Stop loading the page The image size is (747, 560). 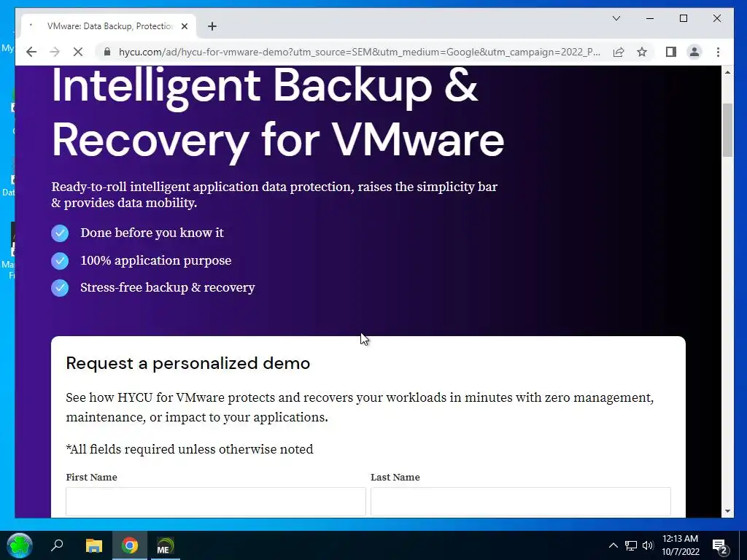[78, 52]
